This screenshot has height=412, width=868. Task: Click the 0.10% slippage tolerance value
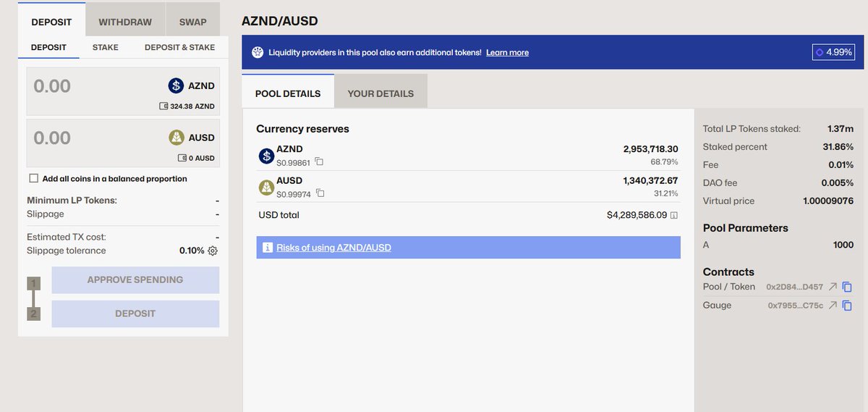(x=192, y=251)
